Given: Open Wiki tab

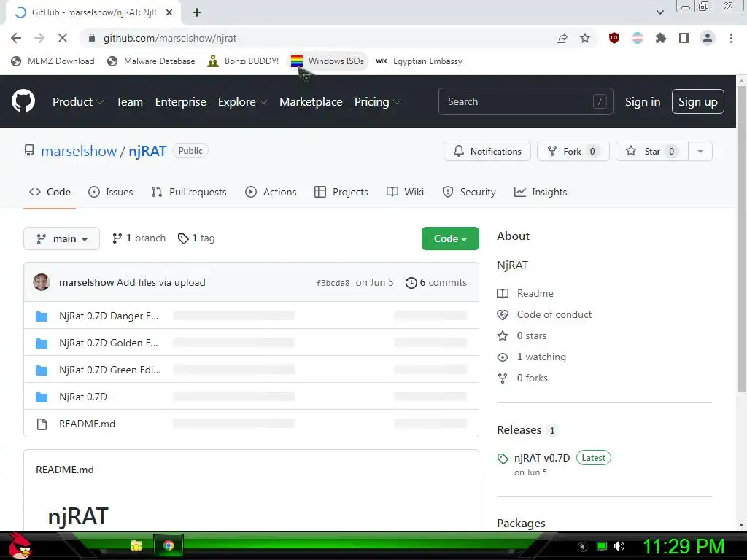Looking at the screenshot, I should coord(405,192).
